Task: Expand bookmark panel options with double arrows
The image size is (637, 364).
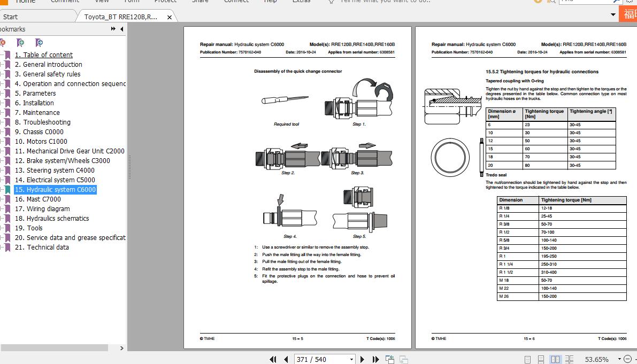Action: point(113,29)
